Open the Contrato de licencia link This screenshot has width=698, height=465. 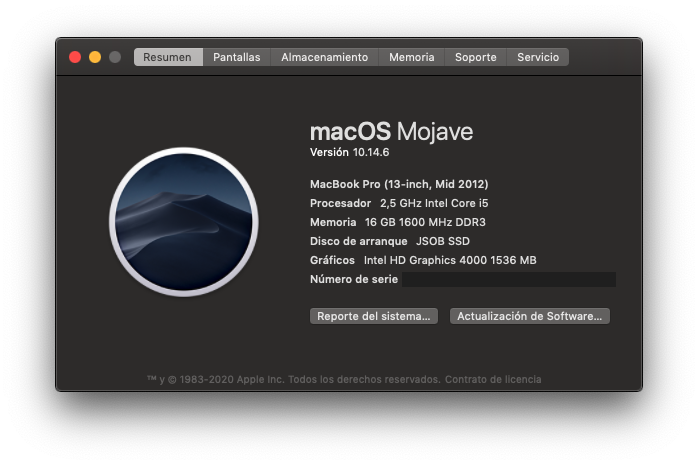[493, 380]
